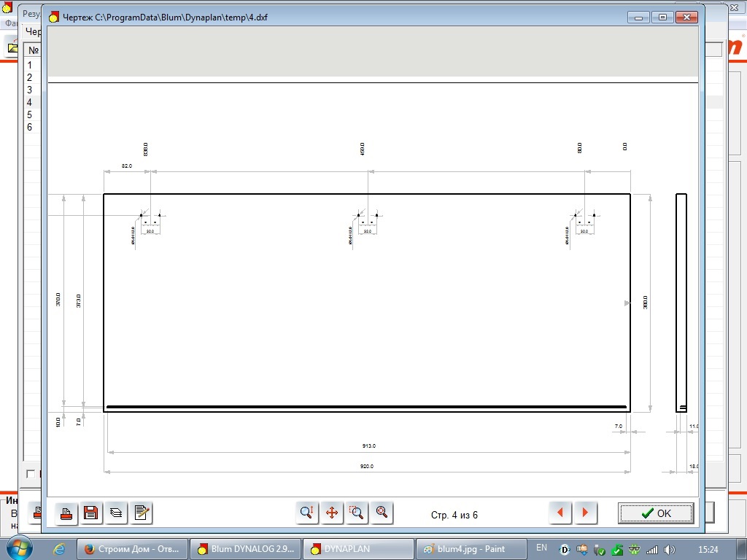Click the zoom extents magnifier icon
Screen dimensions: 747x560
coord(382,513)
